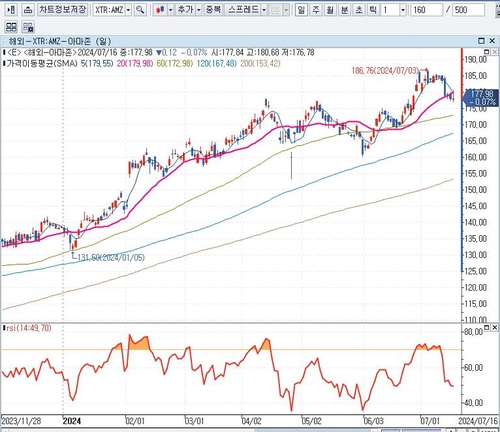Close the RSI indicator pane
The width and height of the screenshot is (500, 432).
point(495,327)
